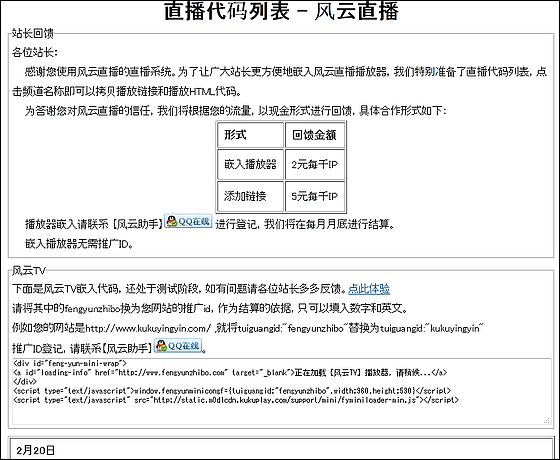Click the QQ在线 icon after 播放器嵌入请联系 风云助手

click(188, 221)
